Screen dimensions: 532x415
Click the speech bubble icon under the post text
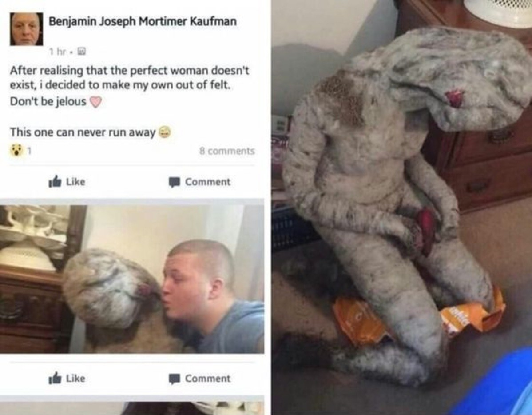[x=175, y=182]
